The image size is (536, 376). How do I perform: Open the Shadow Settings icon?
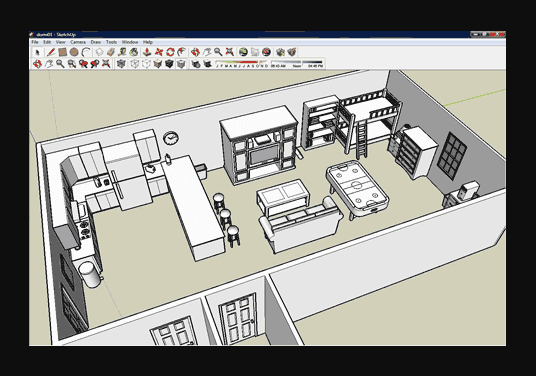click(x=195, y=64)
